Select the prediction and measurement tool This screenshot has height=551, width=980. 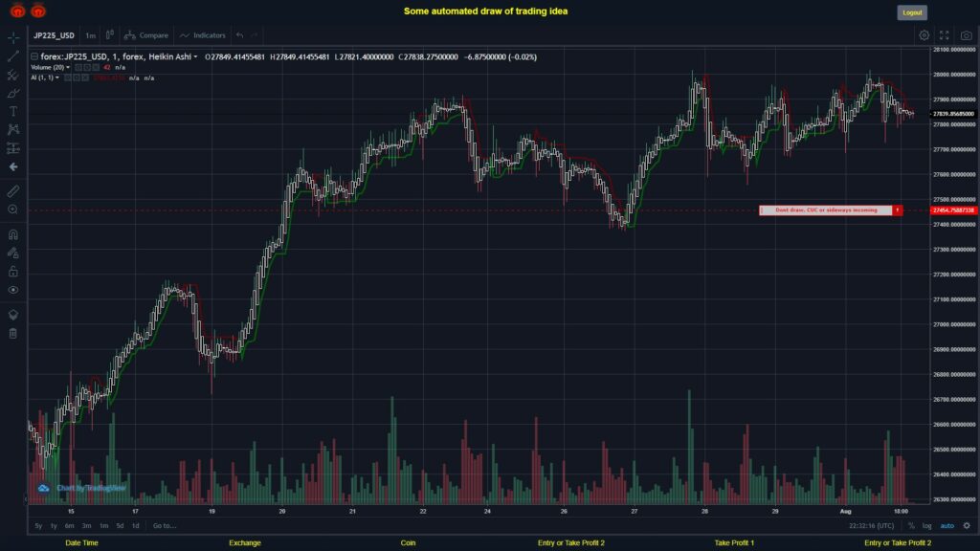coord(13,148)
